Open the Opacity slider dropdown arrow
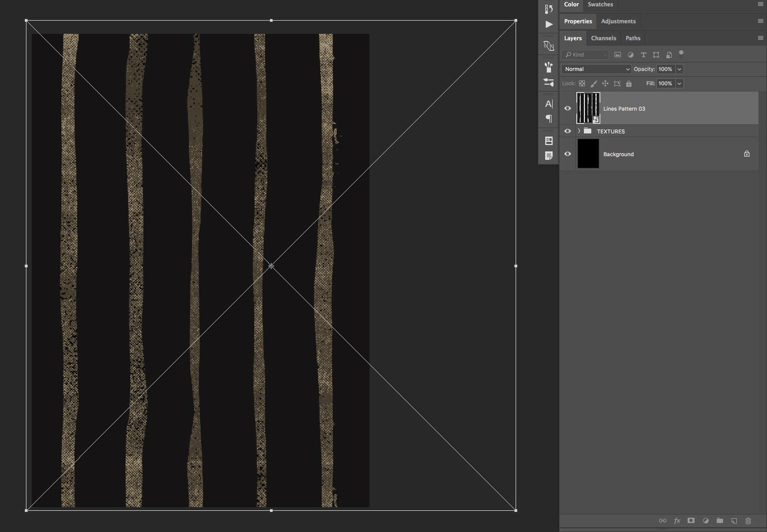This screenshot has height=532, width=767. coord(680,69)
